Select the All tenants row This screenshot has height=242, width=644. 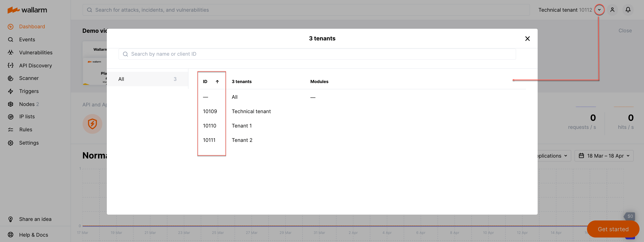(x=234, y=97)
